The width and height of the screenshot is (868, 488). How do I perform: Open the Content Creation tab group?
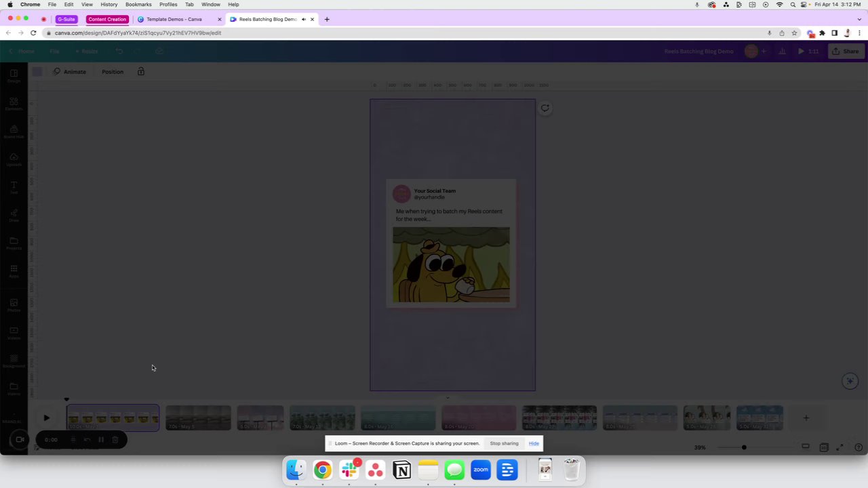click(106, 19)
